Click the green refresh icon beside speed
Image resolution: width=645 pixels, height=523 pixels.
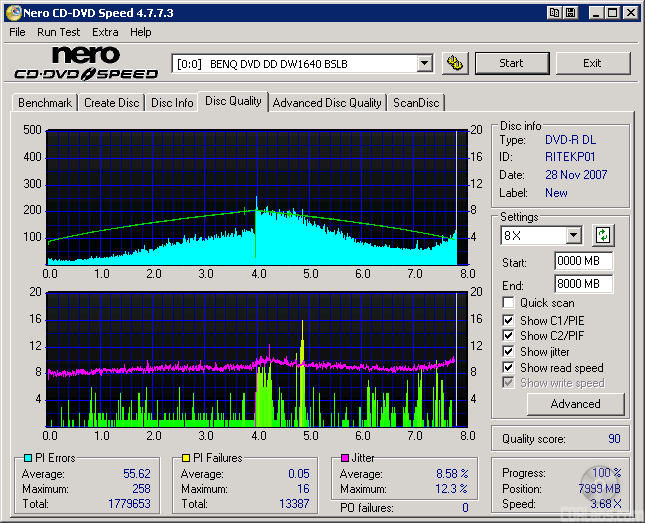click(603, 236)
